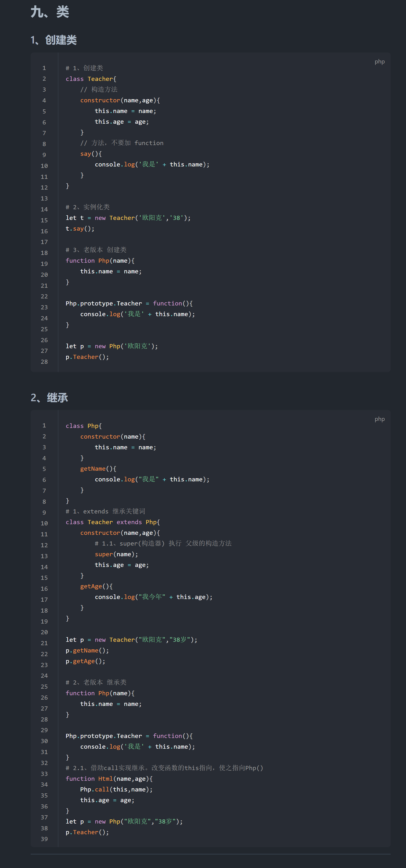Click the line 'p.getAge();'

(x=85, y=661)
